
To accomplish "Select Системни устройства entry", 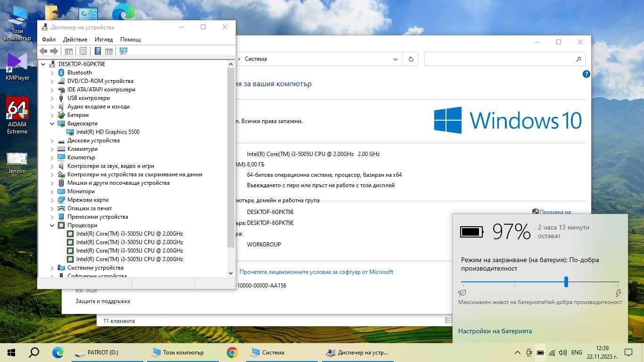I will pos(95,268).
